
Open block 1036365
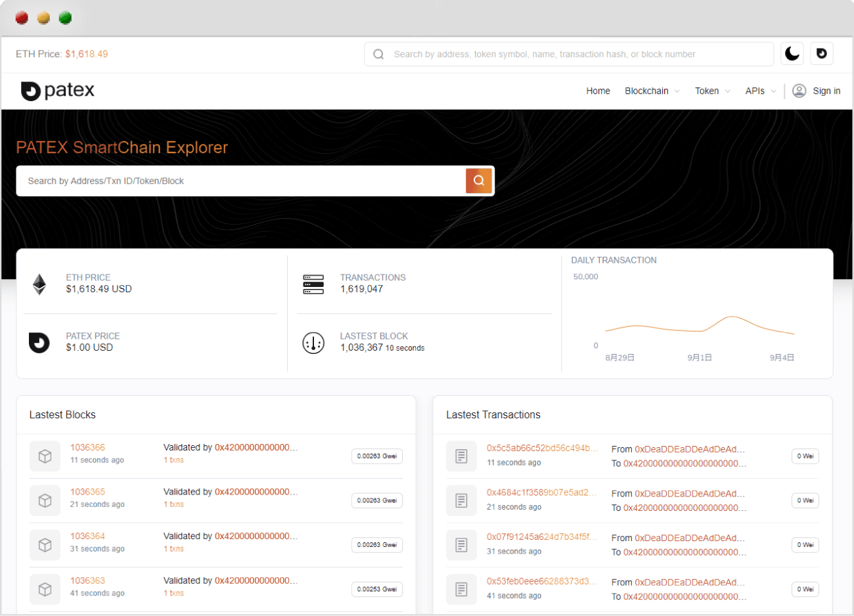pyautogui.click(x=87, y=492)
